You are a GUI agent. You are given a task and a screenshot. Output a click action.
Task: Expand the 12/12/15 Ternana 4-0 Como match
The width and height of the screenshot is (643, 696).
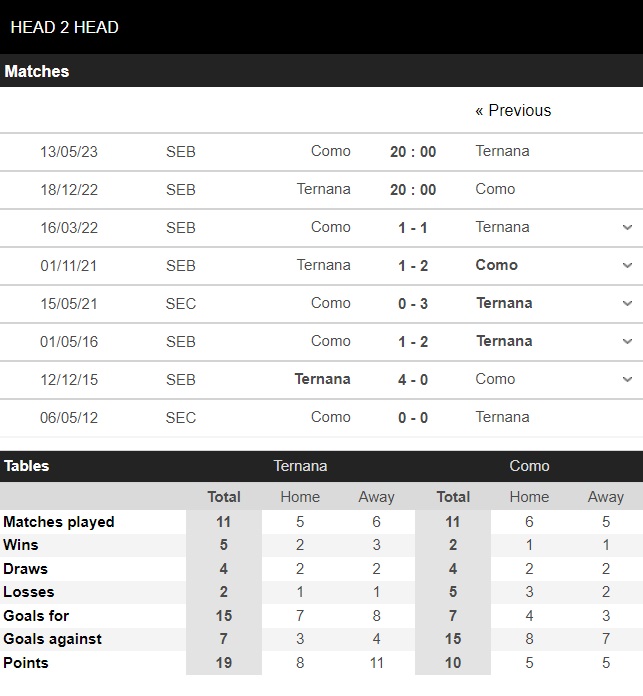[x=627, y=380]
